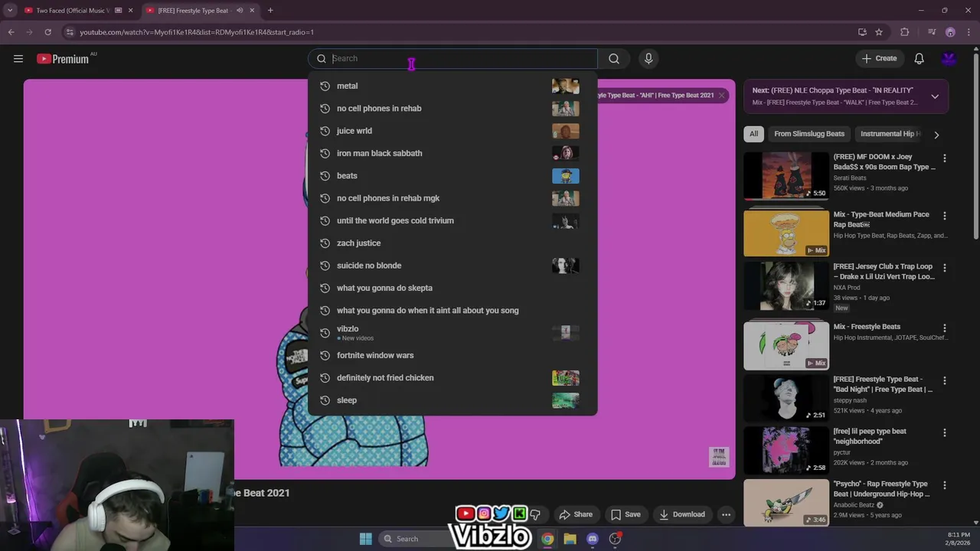Close the video info card overlay
Viewport: 980px width, 551px height.
pos(721,96)
